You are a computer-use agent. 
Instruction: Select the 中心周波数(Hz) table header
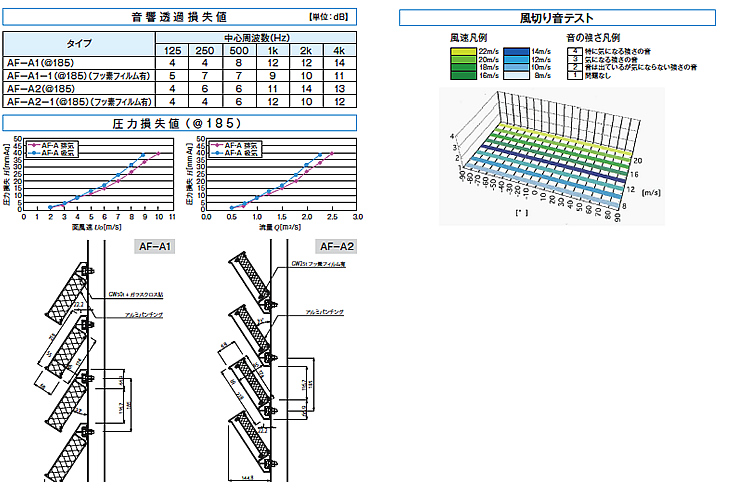click(x=255, y=38)
